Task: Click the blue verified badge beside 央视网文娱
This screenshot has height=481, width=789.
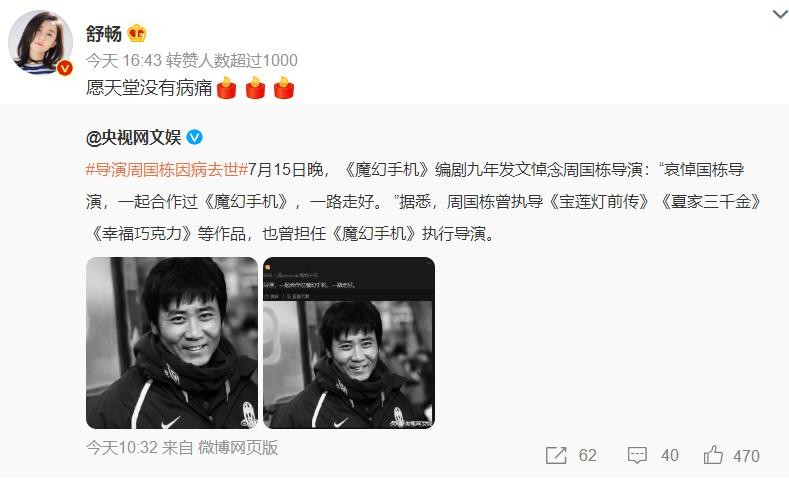Action: (195, 137)
